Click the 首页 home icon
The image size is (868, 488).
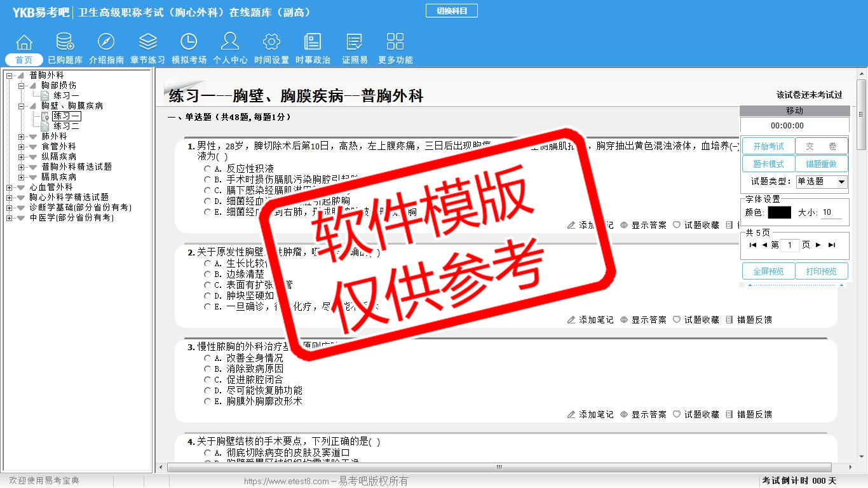tap(24, 43)
